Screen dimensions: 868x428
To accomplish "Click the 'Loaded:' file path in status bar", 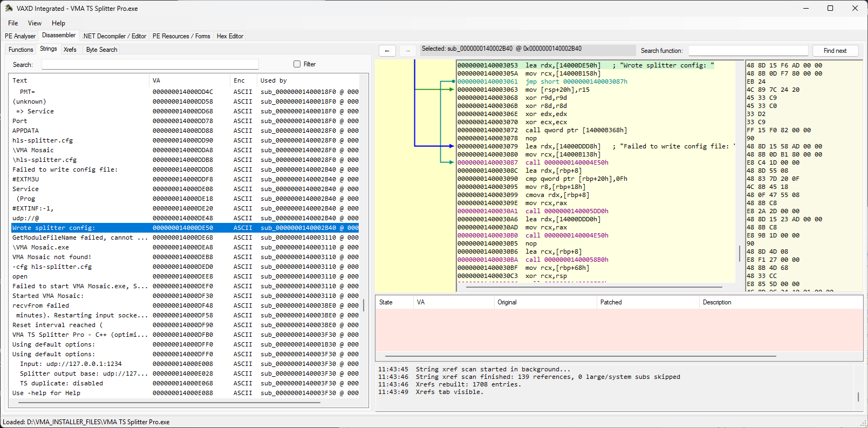I will 86,422.
